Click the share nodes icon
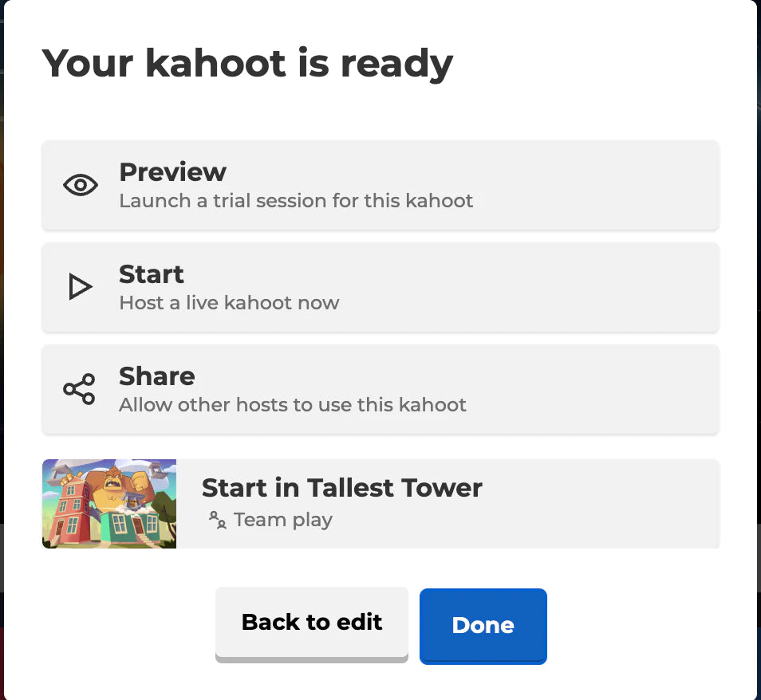Screen dimensions: 761x700 (79, 389)
